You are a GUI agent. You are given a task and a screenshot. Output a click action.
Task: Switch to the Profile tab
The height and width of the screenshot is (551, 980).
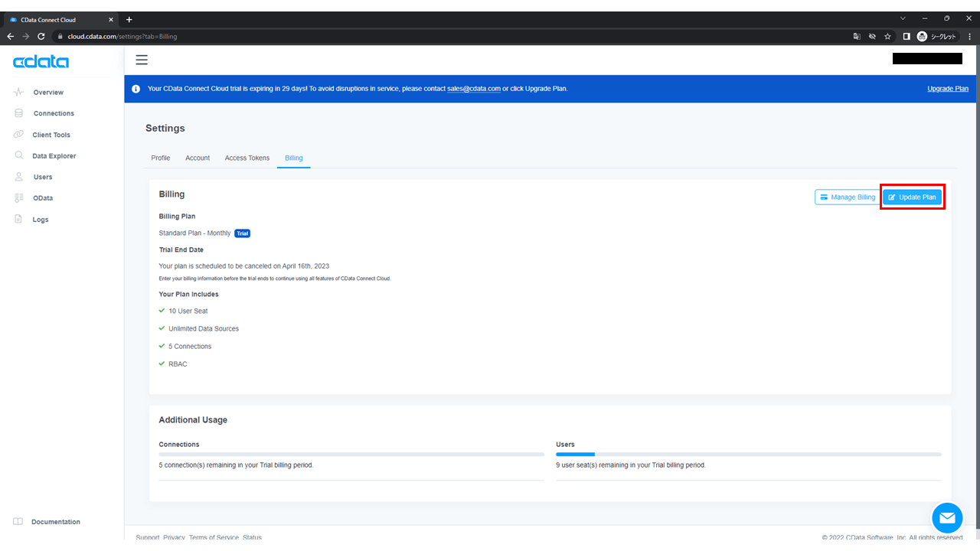pyautogui.click(x=161, y=158)
